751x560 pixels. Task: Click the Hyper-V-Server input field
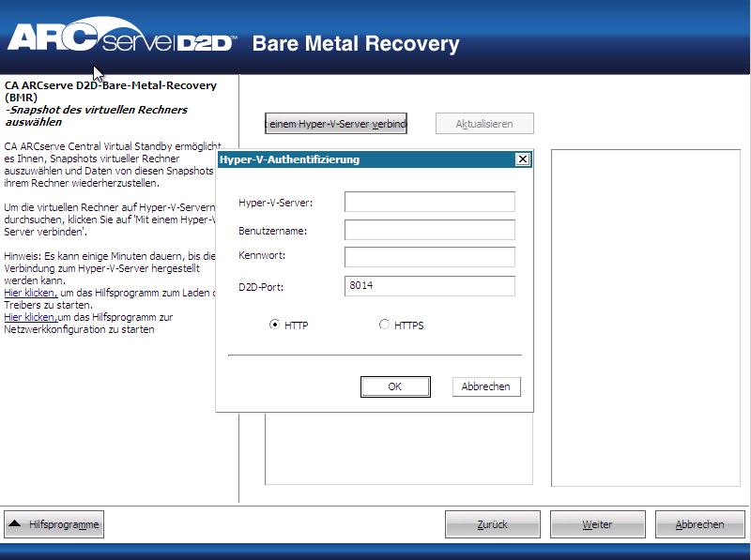pyautogui.click(x=429, y=201)
